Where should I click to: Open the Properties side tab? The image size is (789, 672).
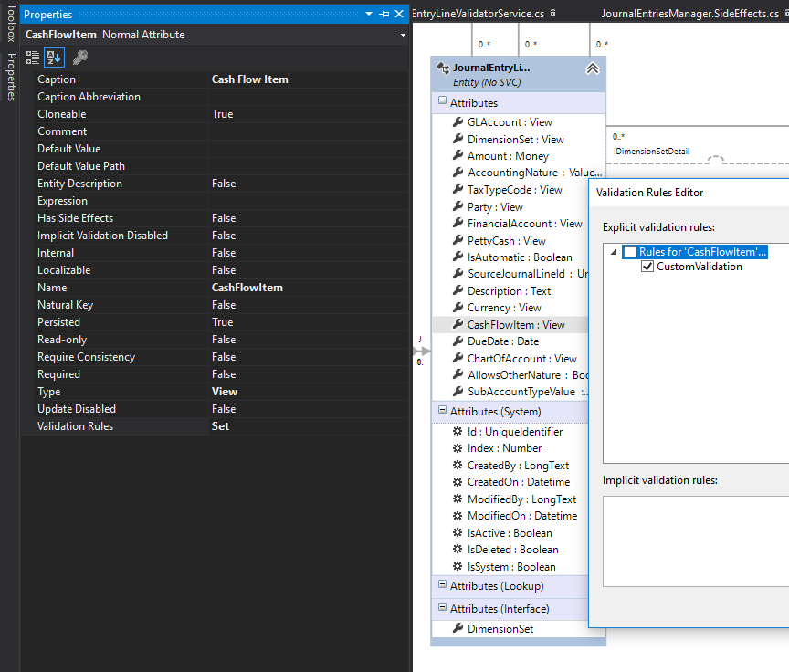pyautogui.click(x=11, y=77)
